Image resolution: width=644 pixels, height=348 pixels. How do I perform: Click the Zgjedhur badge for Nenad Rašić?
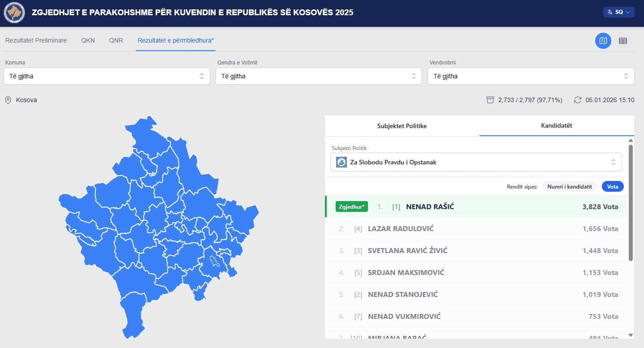[351, 207]
